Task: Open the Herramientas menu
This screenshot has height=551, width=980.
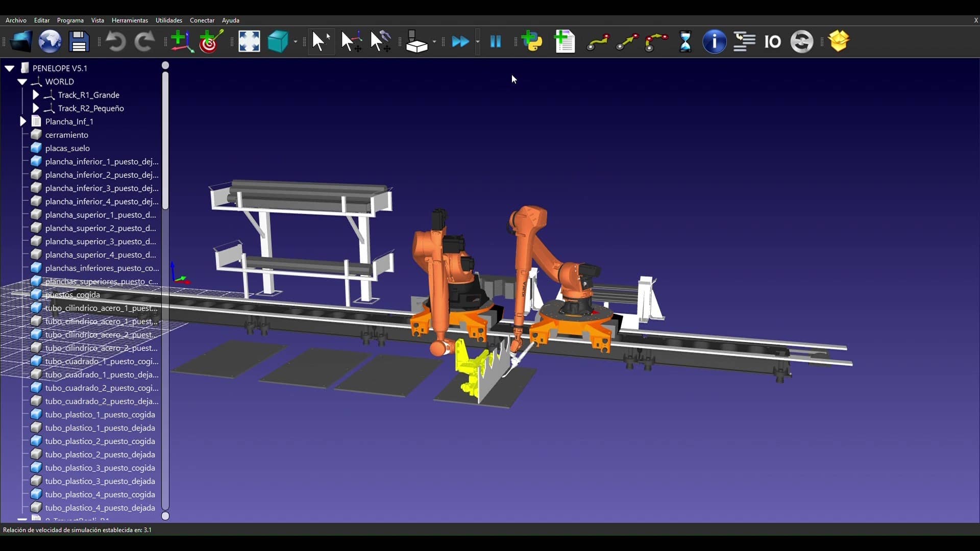Action: (130, 20)
